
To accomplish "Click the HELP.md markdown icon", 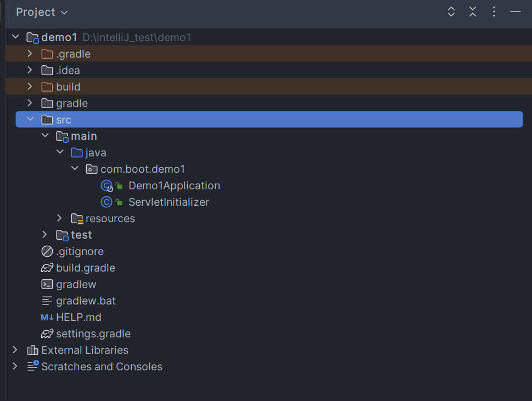I will point(47,317).
